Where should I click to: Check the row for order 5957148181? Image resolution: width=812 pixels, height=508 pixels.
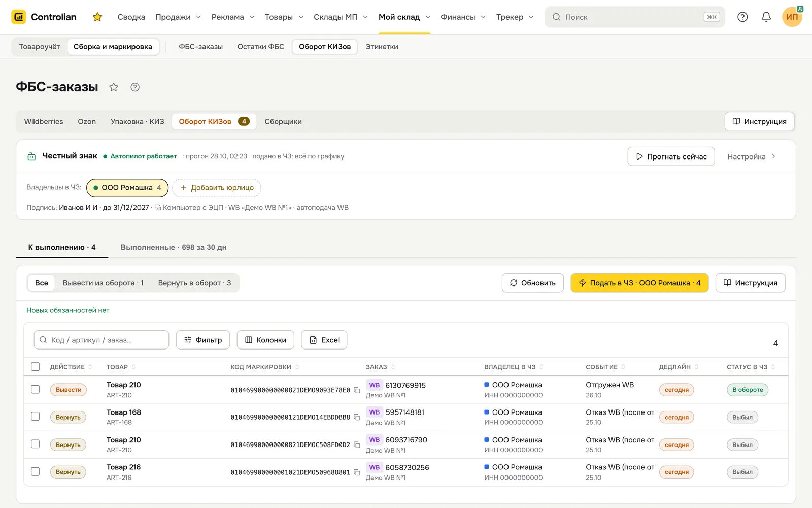35,417
